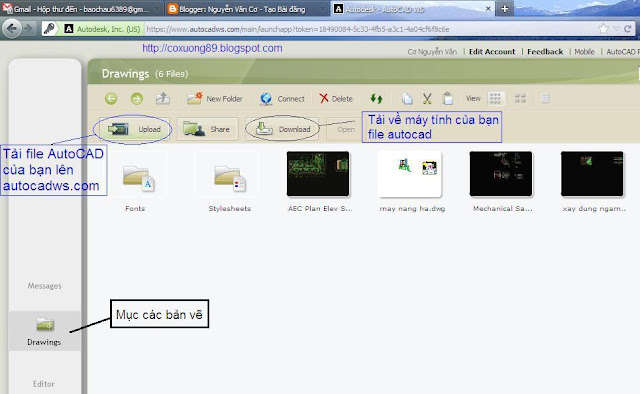Switch to the Blogger browser tab

(x=247, y=9)
